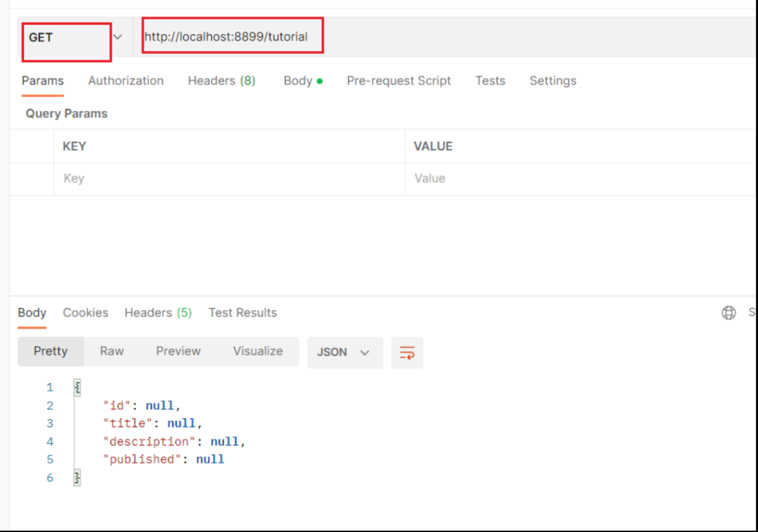The image size is (758, 532).
Task: Switch to the Tests tab
Action: coord(490,81)
